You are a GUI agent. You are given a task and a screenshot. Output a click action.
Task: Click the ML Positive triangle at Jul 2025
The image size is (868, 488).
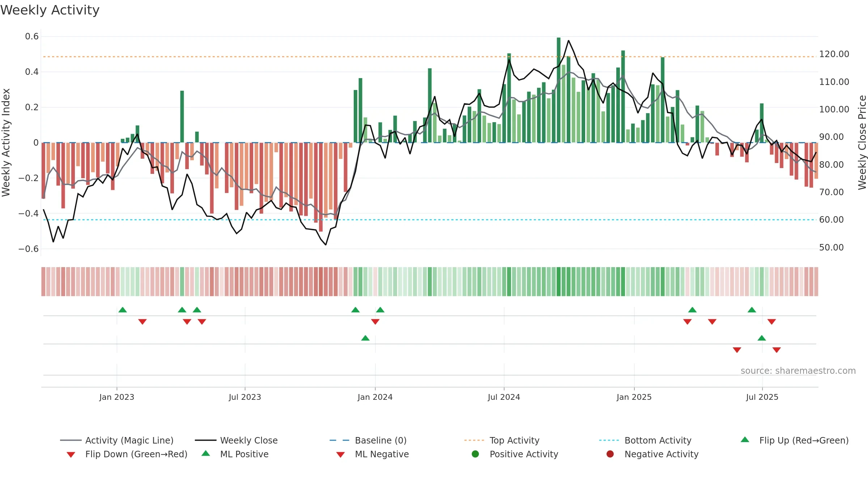(x=762, y=338)
